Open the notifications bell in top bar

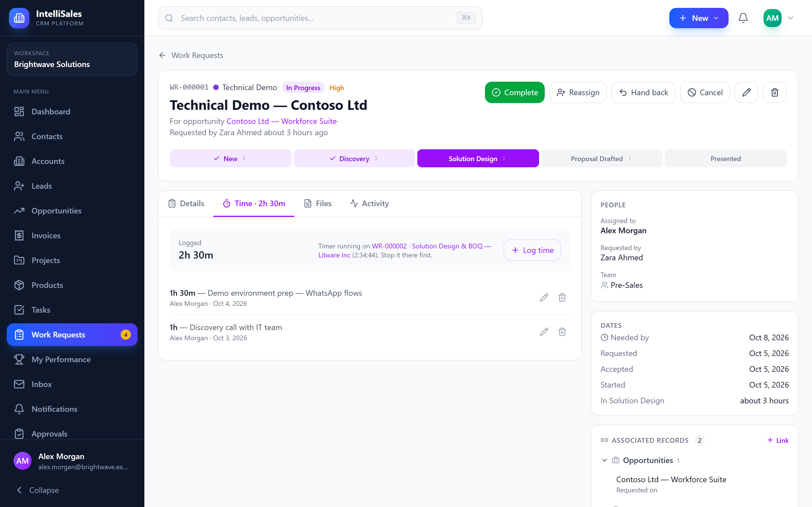point(743,18)
